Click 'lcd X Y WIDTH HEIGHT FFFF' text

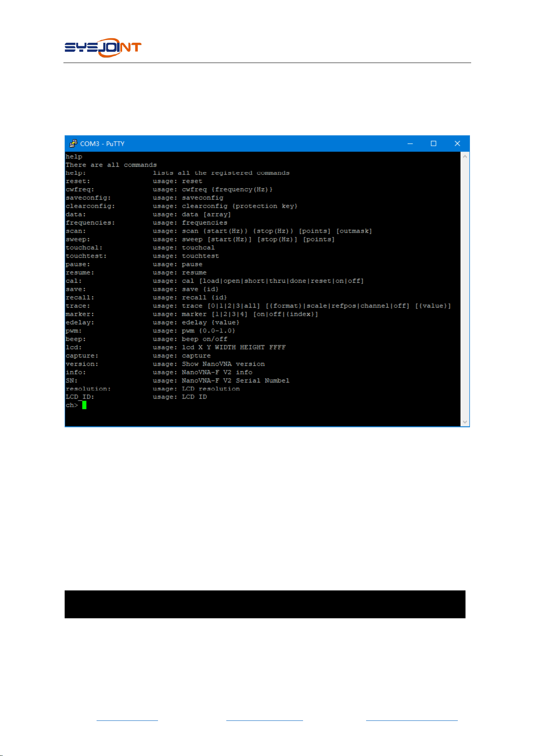click(234, 347)
